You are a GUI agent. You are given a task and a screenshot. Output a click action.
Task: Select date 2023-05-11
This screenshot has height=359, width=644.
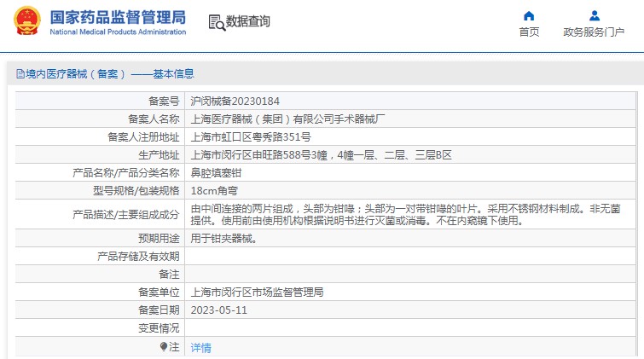point(219,310)
